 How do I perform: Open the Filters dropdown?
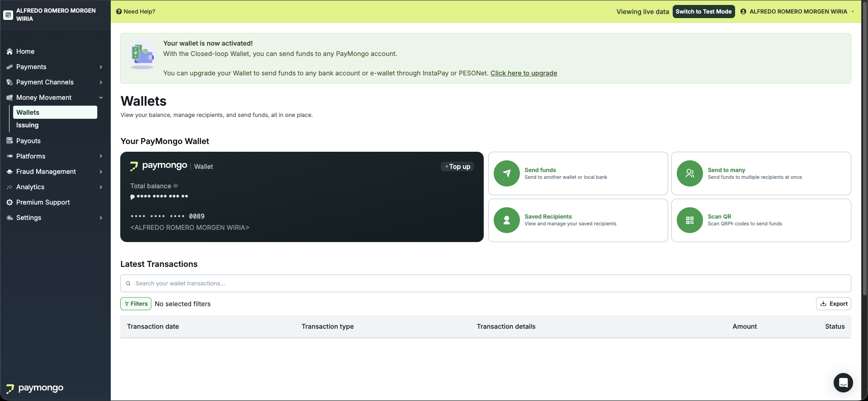click(136, 304)
